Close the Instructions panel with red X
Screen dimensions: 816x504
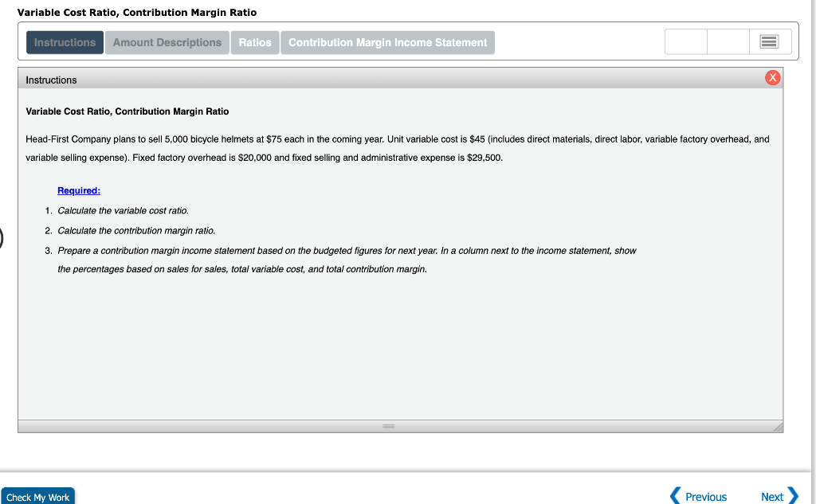click(x=772, y=77)
